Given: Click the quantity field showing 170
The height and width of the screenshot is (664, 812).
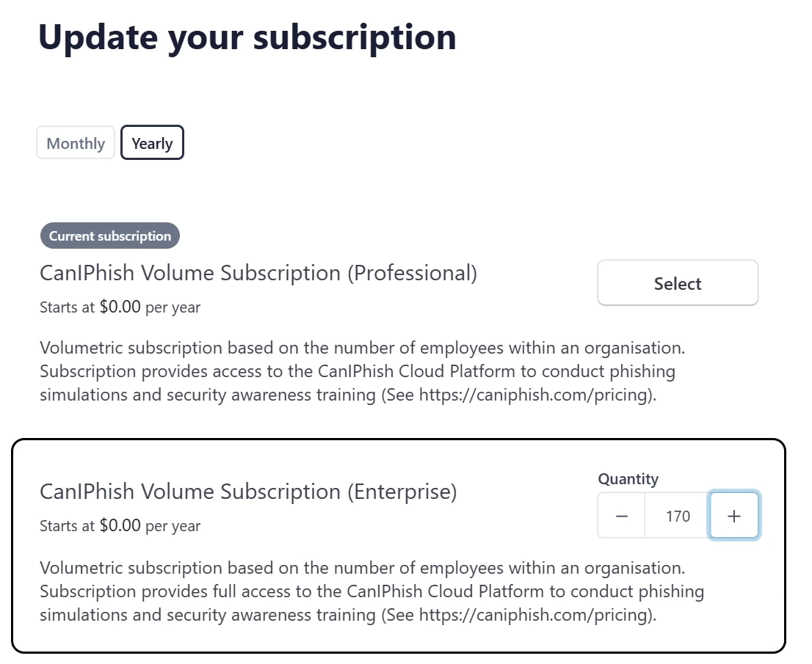Looking at the screenshot, I should pyautogui.click(x=678, y=516).
